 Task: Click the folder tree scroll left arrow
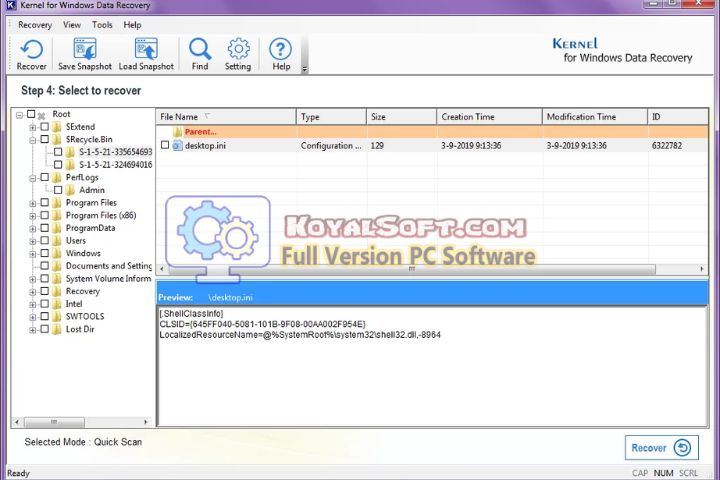point(17,422)
